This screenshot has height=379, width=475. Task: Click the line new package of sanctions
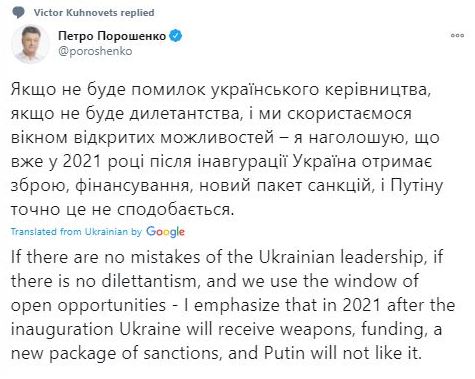(216, 353)
